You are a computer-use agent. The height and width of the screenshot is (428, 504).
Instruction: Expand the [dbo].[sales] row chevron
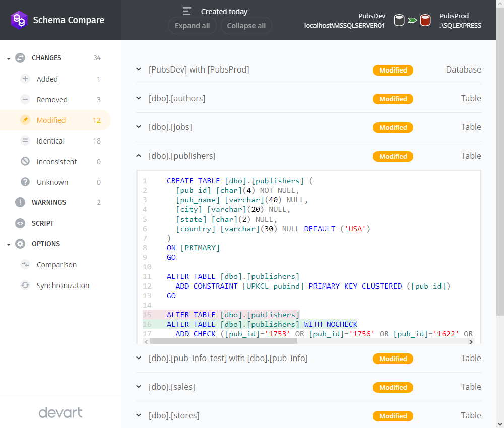coord(139,387)
